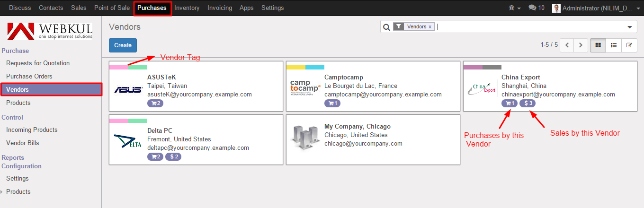This screenshot has height=208, width=644.
Task: Open Delta PC purchases cart badge
Action: (155, 156)
